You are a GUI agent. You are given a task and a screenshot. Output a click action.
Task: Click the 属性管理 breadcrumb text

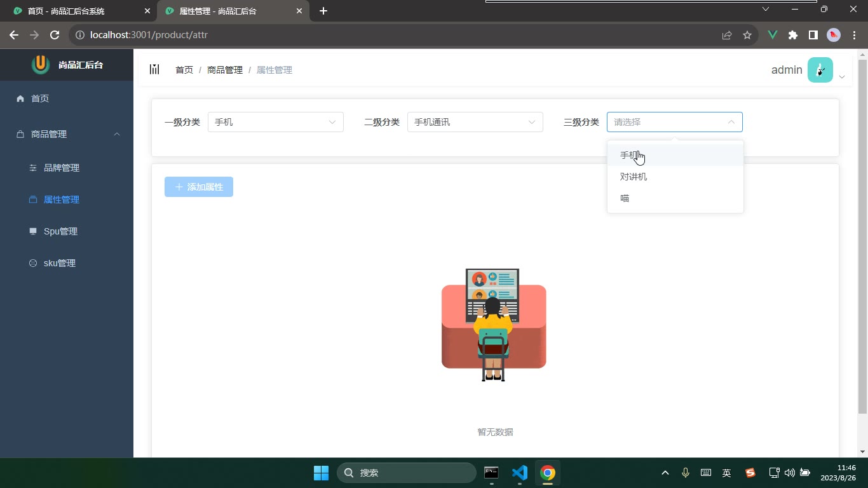(x=275, y=70)
